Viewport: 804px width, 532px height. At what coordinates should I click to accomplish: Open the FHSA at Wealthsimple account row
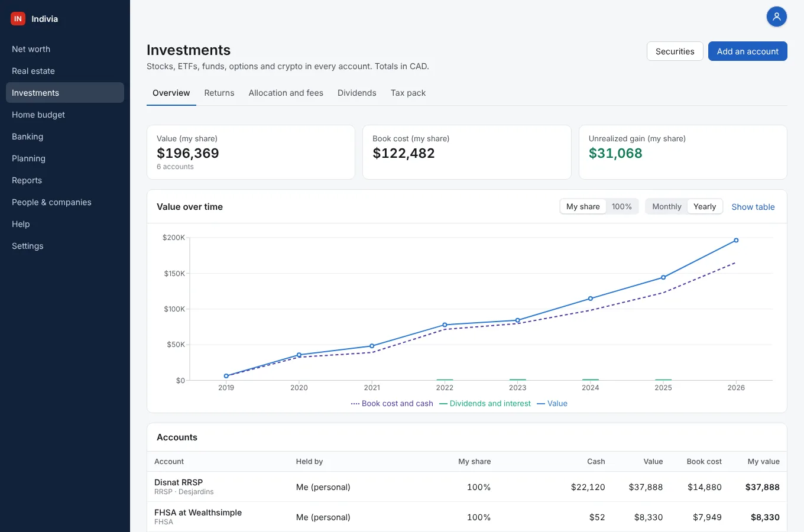click(x=467, y=517)
